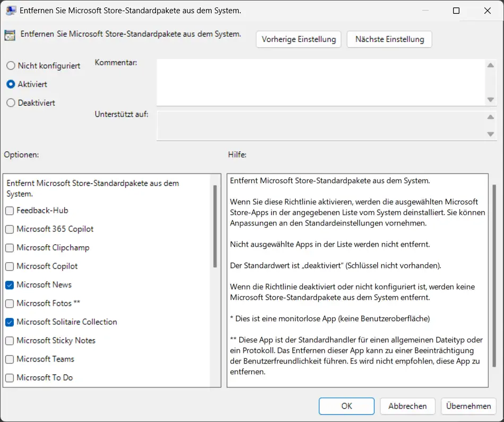Uncheck Microsoft Solitaire Collection
The height and width of the screenshot is (422, 504).
pyautogui.click(x=10, y=322)
